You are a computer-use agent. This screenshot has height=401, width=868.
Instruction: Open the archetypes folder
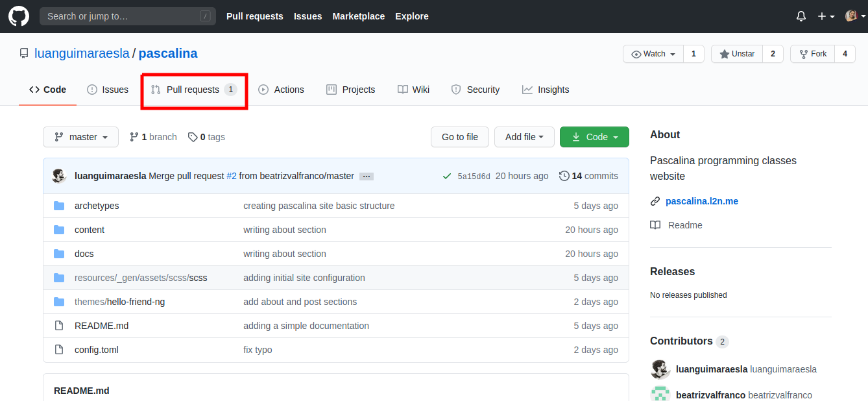[x=97, y=206]
